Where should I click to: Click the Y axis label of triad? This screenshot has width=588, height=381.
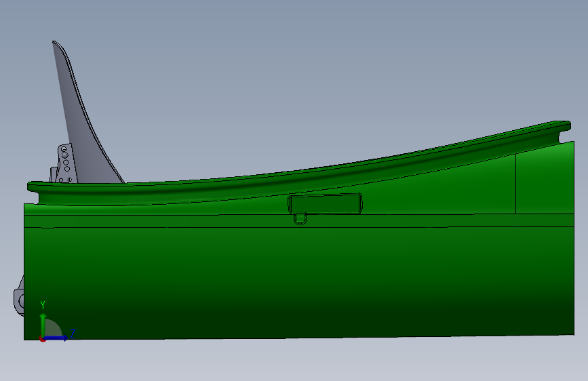[43, 305]
